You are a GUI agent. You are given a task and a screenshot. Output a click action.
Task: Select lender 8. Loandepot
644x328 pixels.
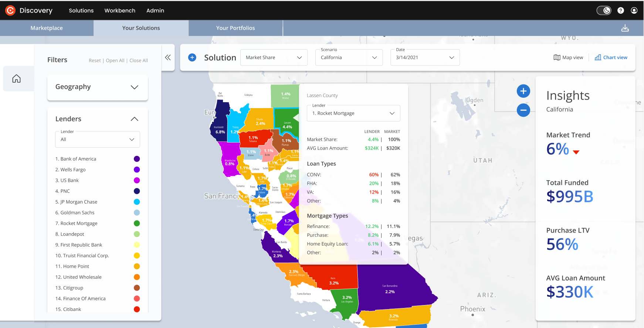click(70, 234)
